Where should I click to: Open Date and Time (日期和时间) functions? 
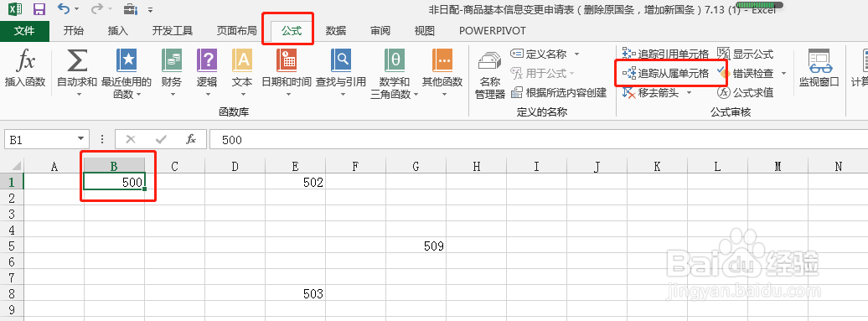(x=287, y=74)
